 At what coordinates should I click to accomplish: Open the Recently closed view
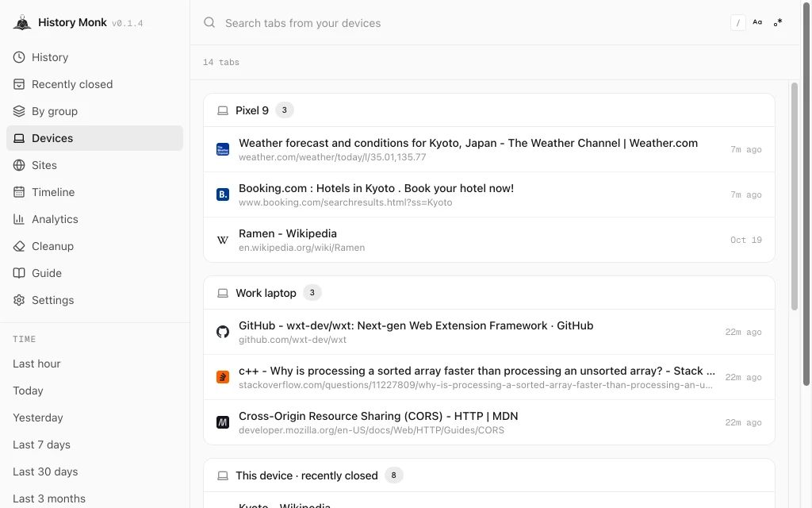95,84
